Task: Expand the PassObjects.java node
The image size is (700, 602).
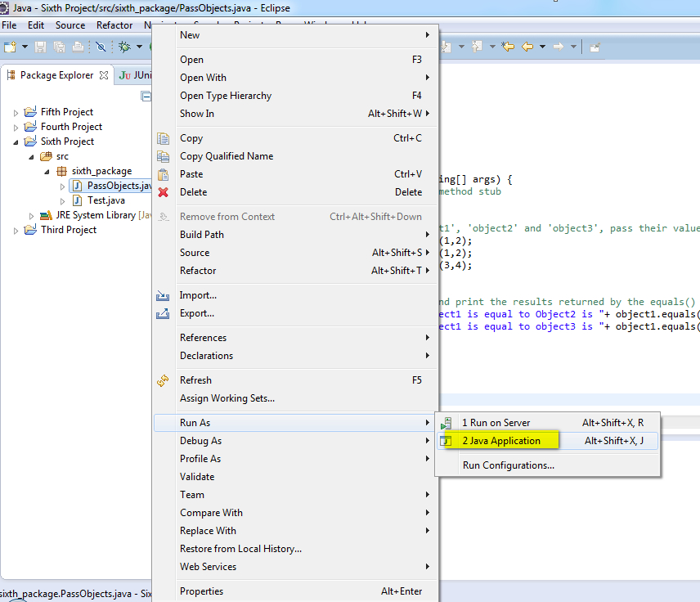Action: click(62, 186)
